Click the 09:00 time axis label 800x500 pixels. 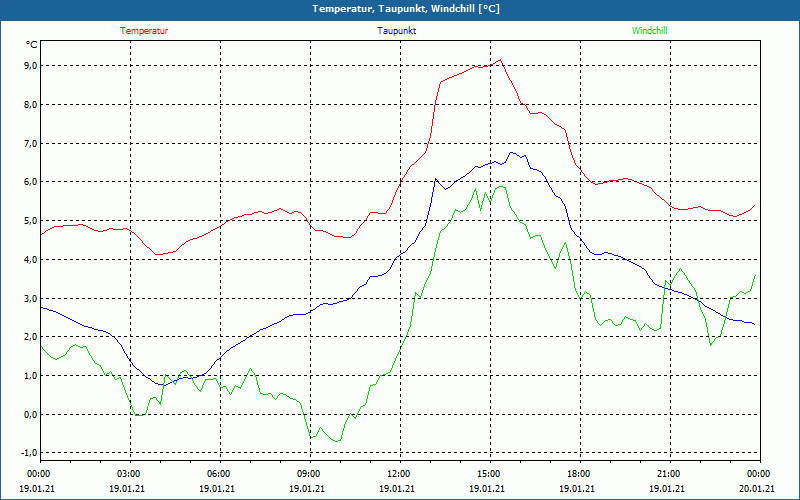pyautogui.click(x=311, y=474)
